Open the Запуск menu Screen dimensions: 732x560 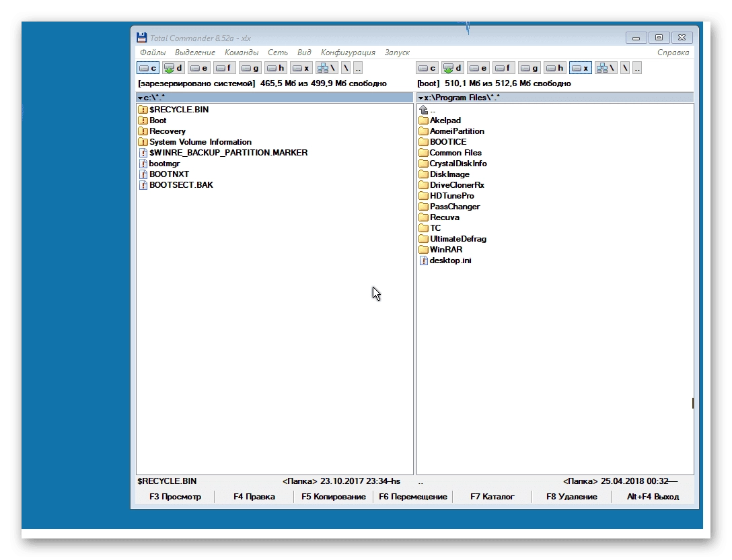[397, 53]
